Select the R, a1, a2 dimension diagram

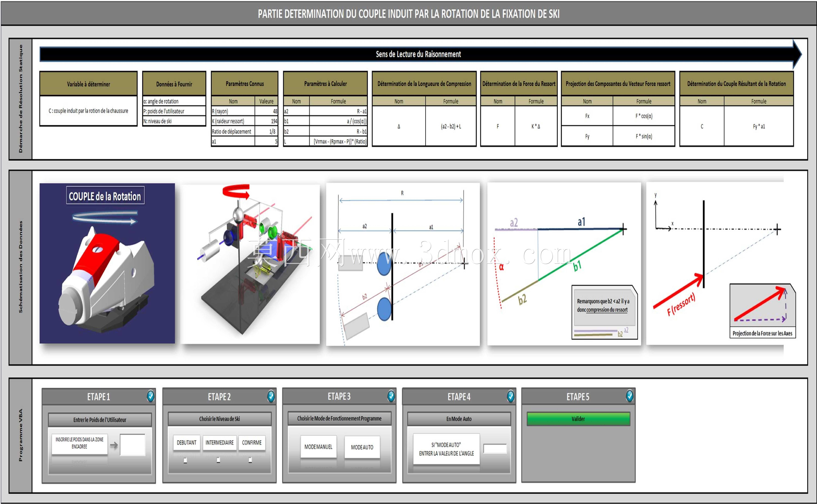pos(403,264)
